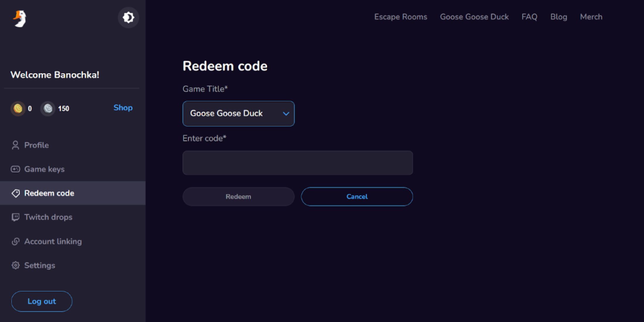Image resolution: width=644 pixels, height=322 pixels.
Task: Click the gold coin balance indicator
Action: (x=23, y=108)
